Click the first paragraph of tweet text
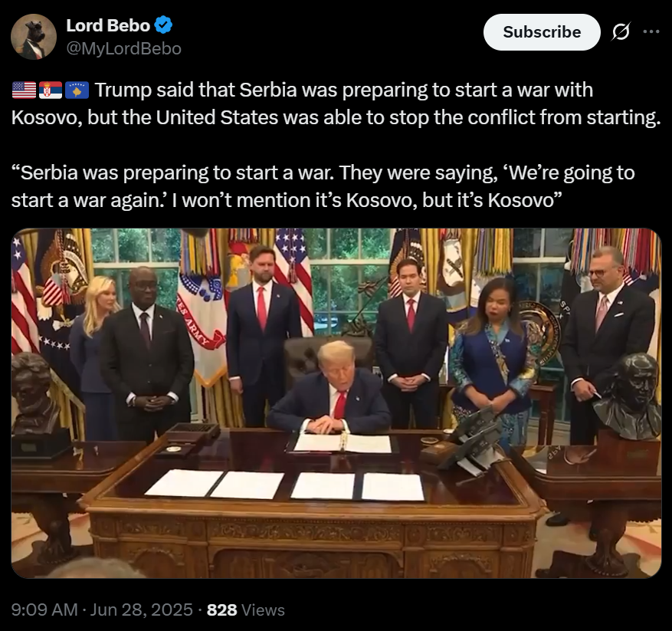Viewport: 672px width, 631px height. tap(336, 104)
